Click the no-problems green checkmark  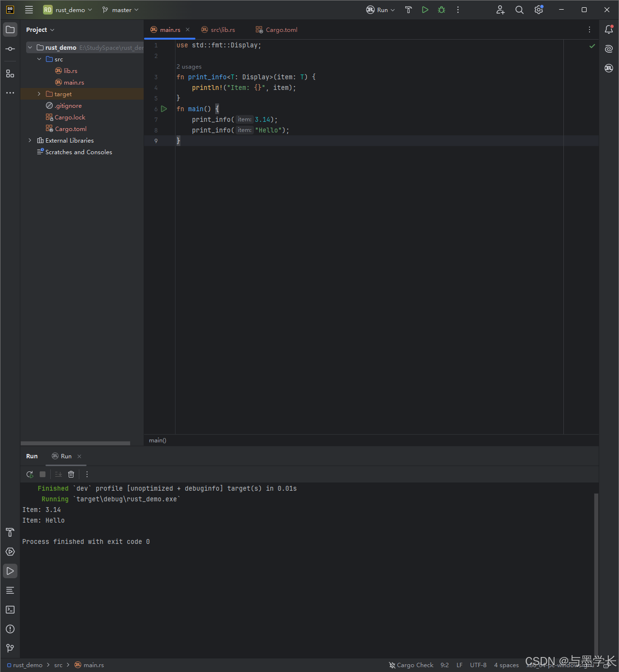(x=592, y=46)
